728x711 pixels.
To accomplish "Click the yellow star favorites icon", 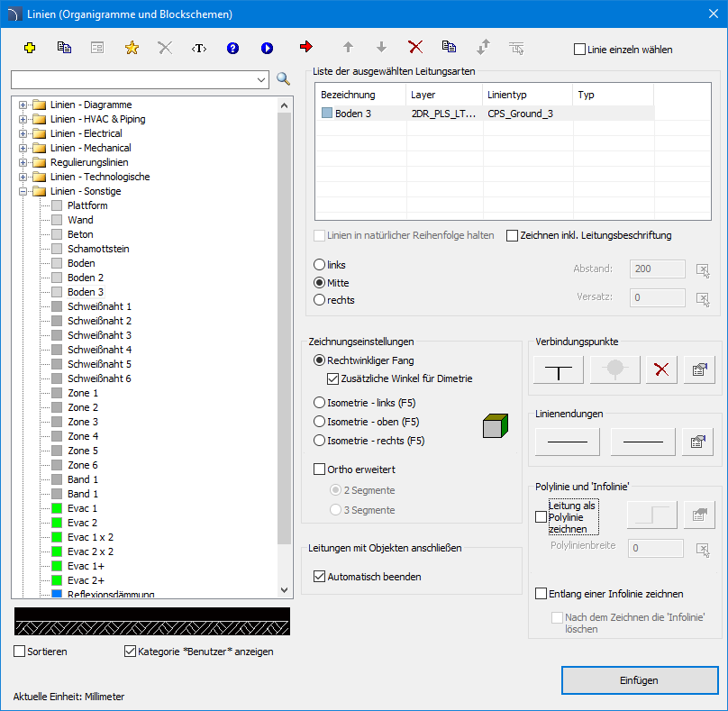I will (x=132, y=48).
